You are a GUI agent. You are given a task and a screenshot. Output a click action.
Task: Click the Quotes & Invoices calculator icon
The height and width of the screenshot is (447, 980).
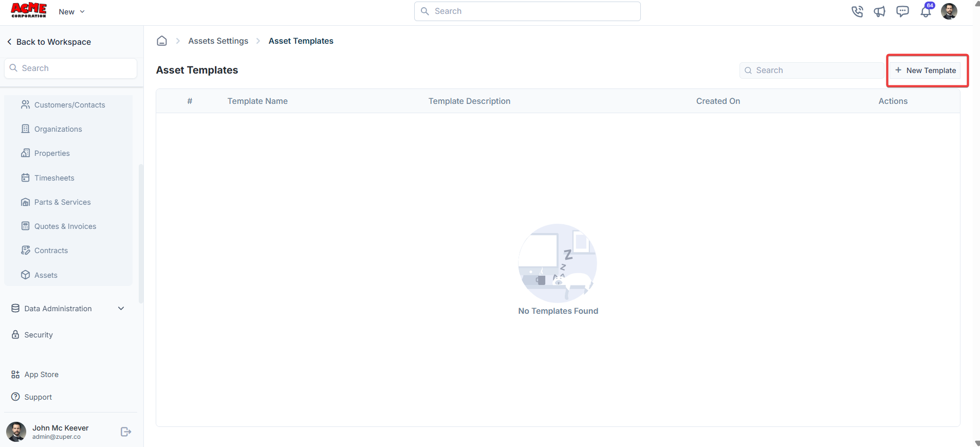[x=25, y=226]
